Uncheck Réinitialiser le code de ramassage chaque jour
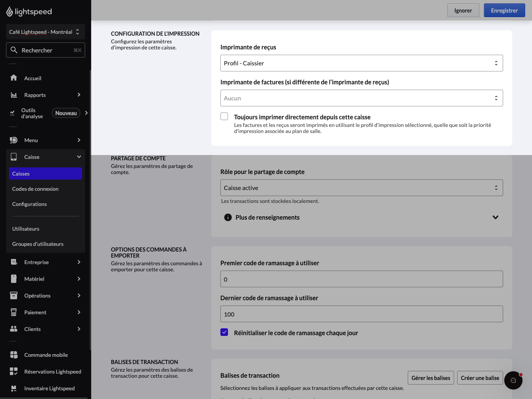The image size is (532, 399). click(x=224, y=332)
